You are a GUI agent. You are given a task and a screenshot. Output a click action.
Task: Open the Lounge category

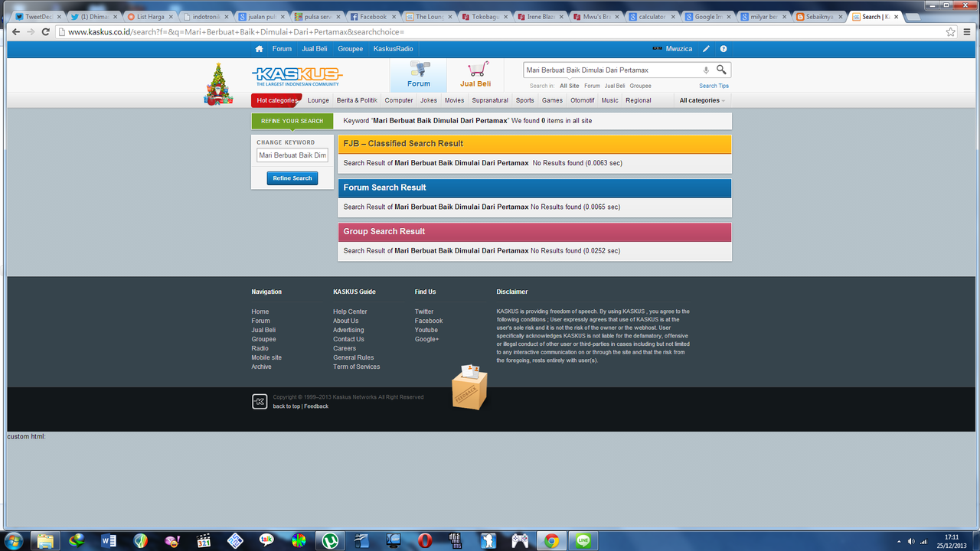(x=318, y=100)
